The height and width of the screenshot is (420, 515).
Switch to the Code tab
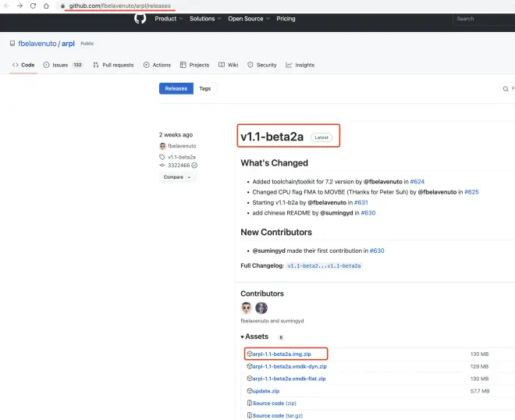tap(23, 65)
